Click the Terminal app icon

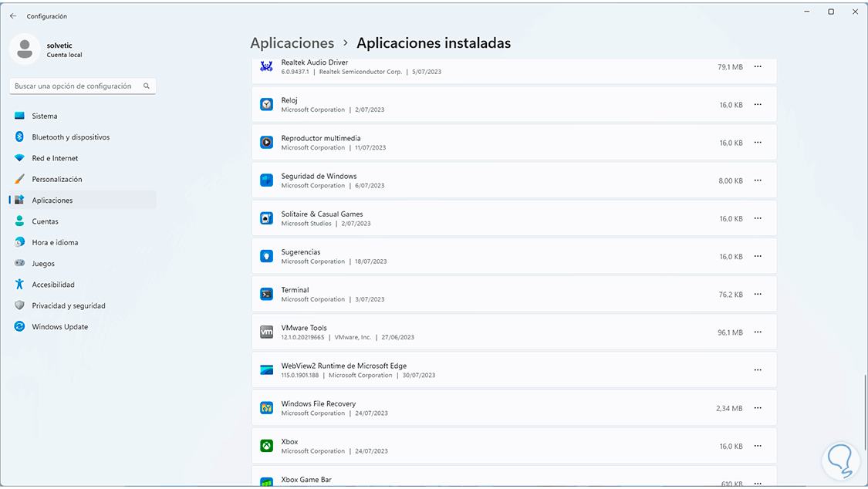coord(266,295)
